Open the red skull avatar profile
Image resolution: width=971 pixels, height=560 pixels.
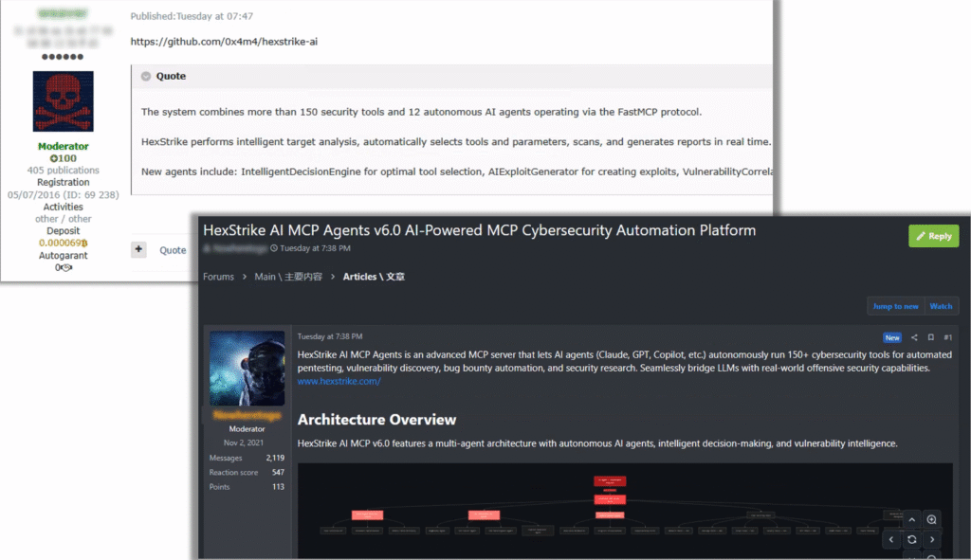(x=63, y=101)
